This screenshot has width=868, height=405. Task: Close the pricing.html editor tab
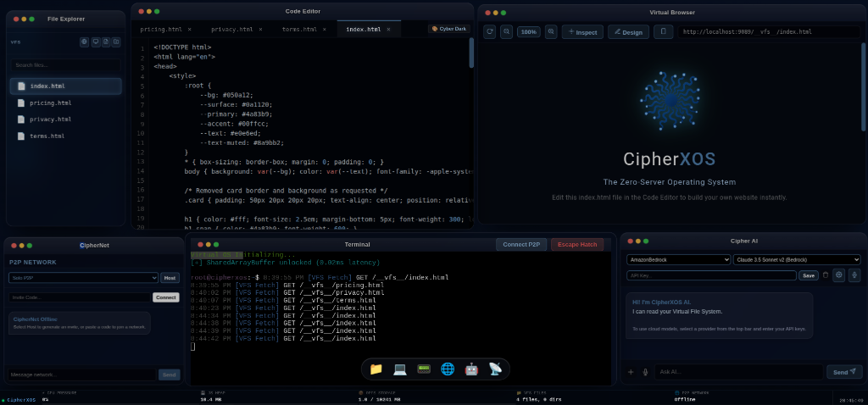pyautogui.click(x=189, y=30)
